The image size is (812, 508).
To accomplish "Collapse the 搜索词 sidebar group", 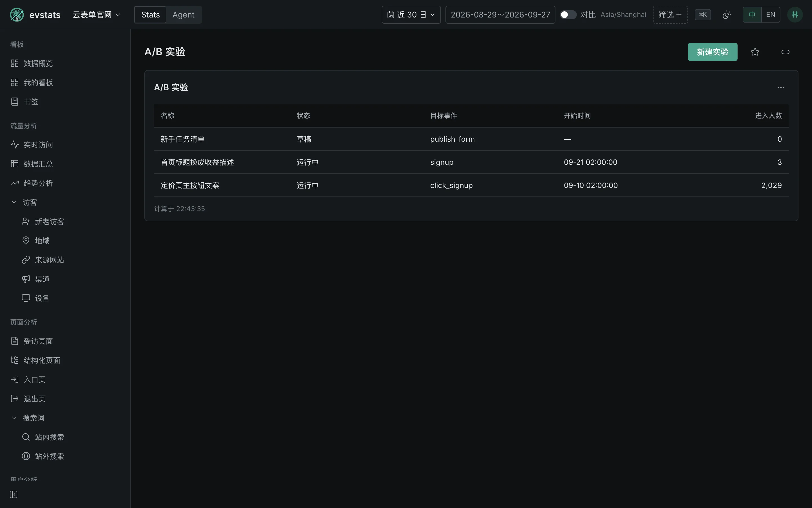I will pos(65,418).
